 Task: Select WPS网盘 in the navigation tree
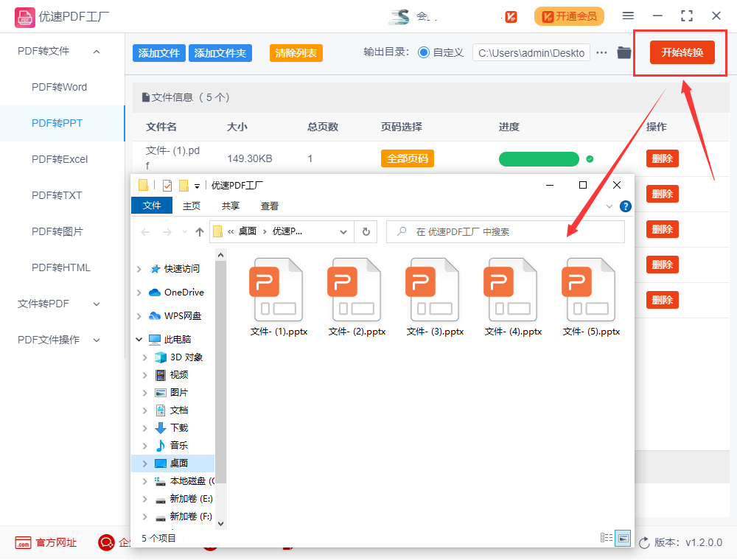(x=182, y=316)
